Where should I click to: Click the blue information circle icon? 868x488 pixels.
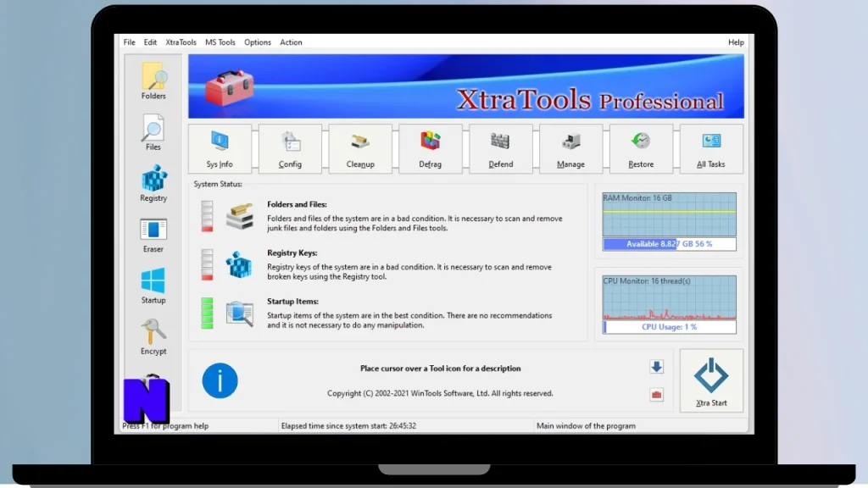tap(220, 380)
